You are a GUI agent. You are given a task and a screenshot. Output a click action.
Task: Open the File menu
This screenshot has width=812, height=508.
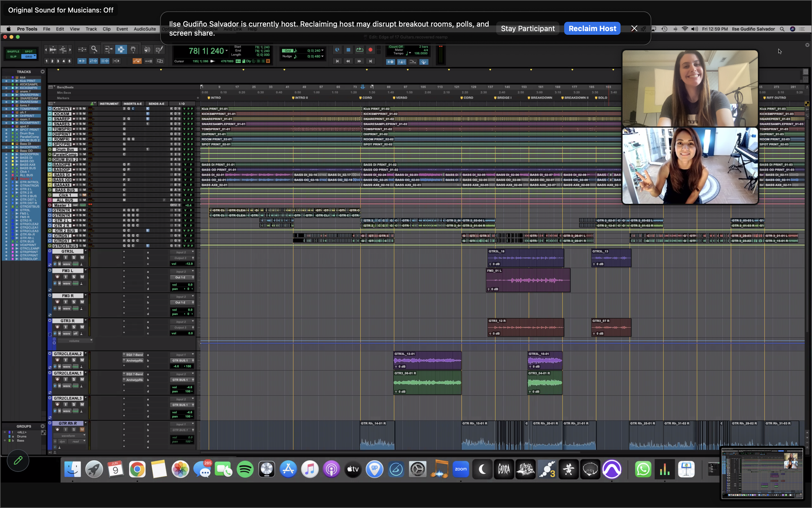tap(47, 29)
